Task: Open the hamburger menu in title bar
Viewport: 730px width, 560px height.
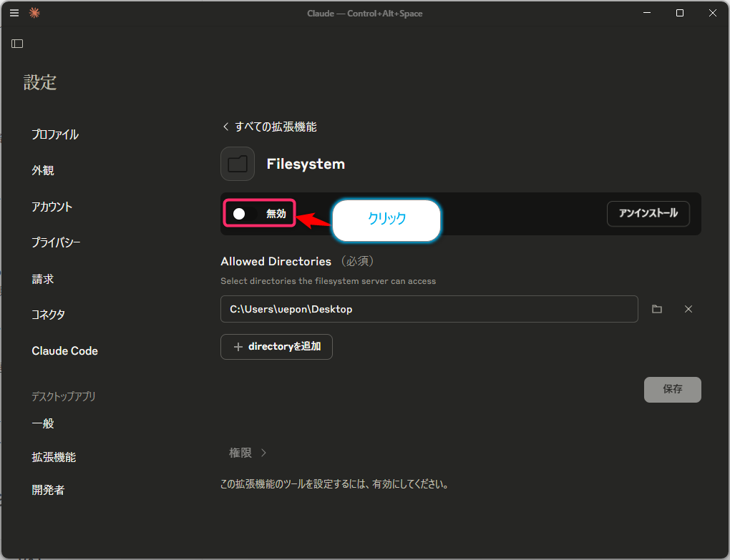Action: [x=14, y=13]
